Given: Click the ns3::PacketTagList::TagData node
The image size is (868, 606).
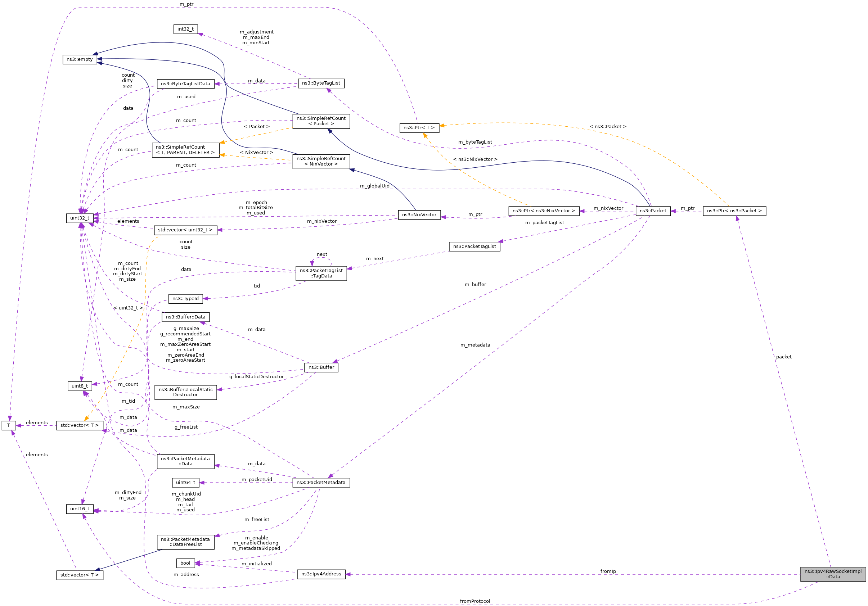Looking at the screenshot, I should point(321,273).
